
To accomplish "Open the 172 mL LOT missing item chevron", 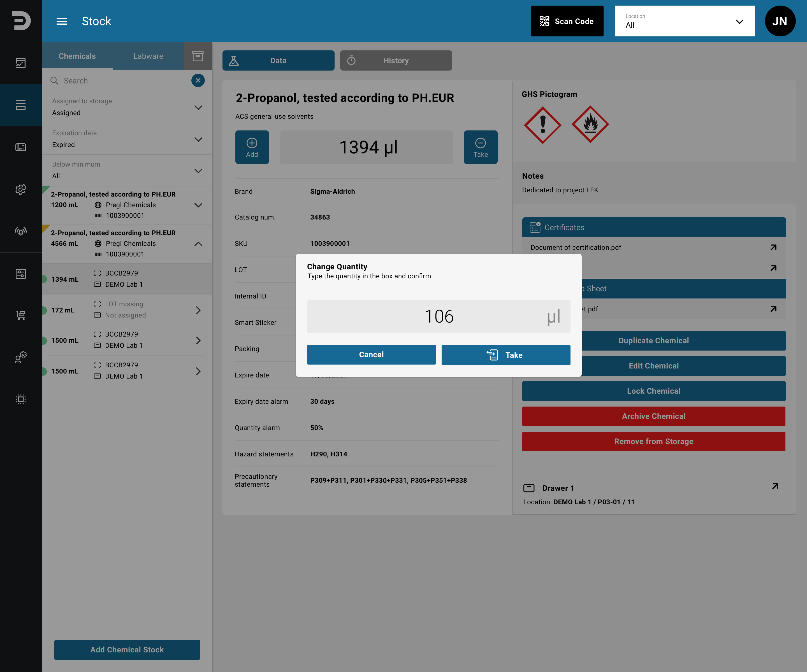I will point(198,310).
